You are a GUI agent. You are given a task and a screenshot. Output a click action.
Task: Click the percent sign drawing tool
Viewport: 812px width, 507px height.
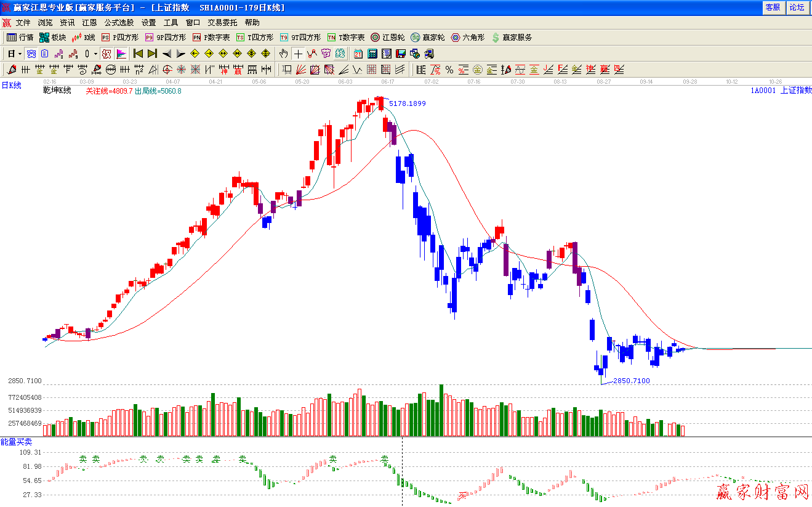tap(449, 70)
